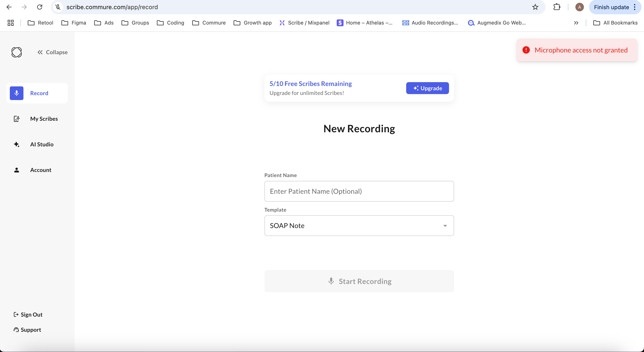Click the New Recording heading
The image size is (644, 352).
point(359,129)
